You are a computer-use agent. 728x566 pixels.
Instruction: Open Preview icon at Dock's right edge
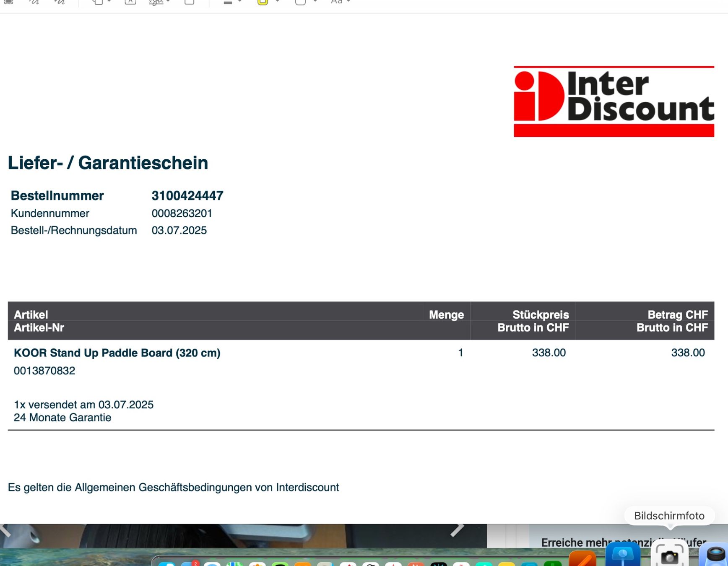coord(715,554)
